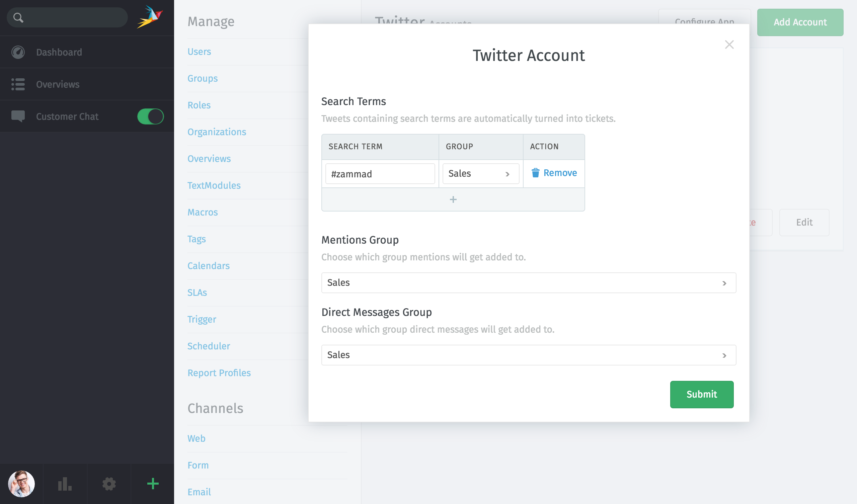Open the user avatar menu
Image resolution: width=857 pixels, height=504 pixels.
tap(21, 484)
